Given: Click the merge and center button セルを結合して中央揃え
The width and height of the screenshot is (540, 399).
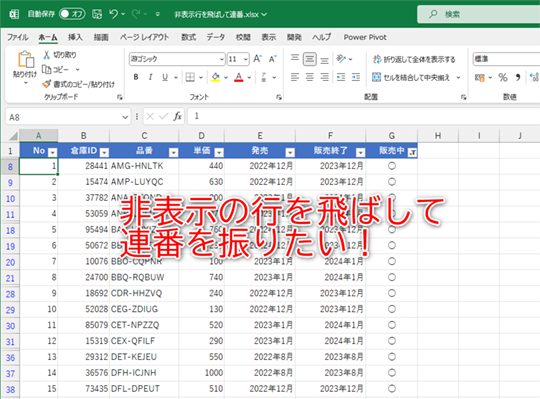Looking at the screenshot, I should pos(411,77).
